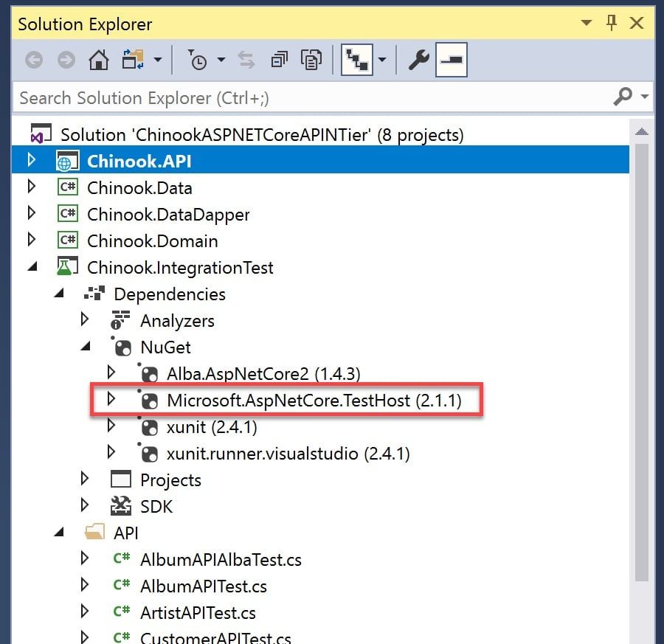Click the Search Solution Explorer input field
The height and width of the screenshot is (644, 664).
pos(314,97)
